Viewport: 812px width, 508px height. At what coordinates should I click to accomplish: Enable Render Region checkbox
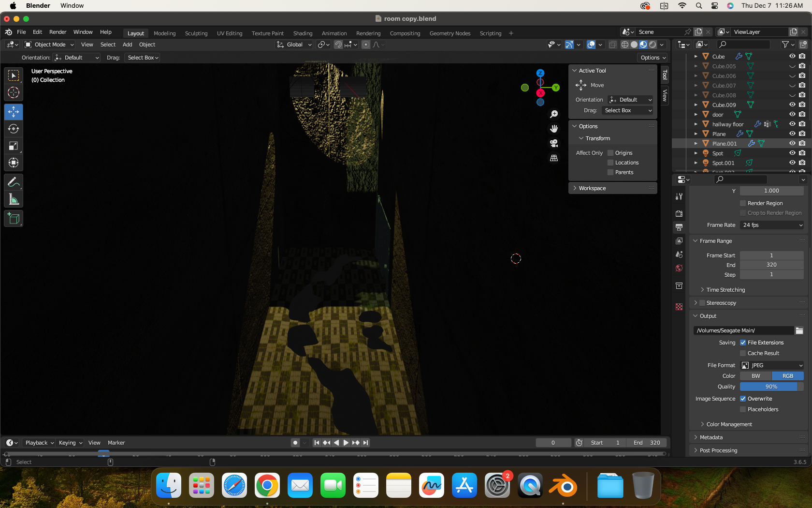click(x=743, y=203)
